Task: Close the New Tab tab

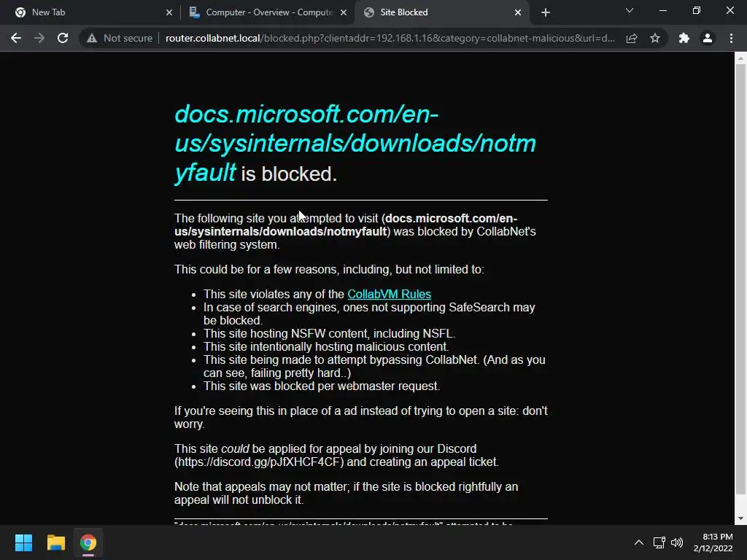Action: pyautogui.click(x=169, y=12)
